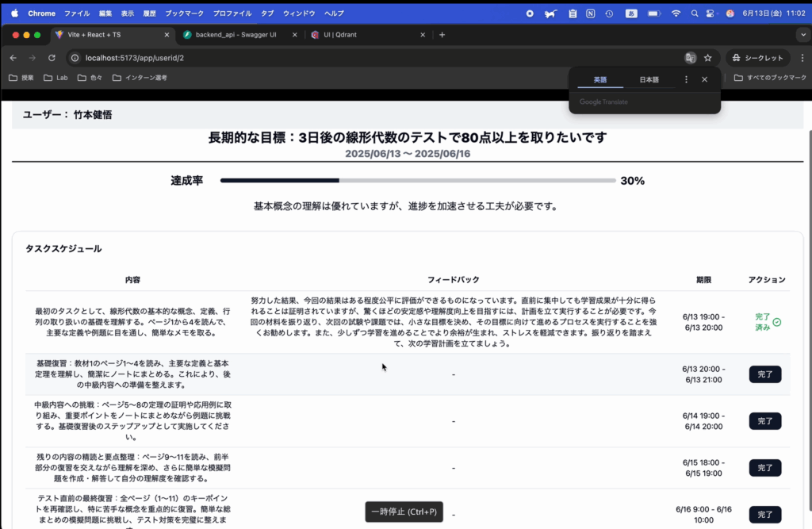Open the 授業 bookmark folder
This screenshot has height=529, width=812.
click(21, 78)
